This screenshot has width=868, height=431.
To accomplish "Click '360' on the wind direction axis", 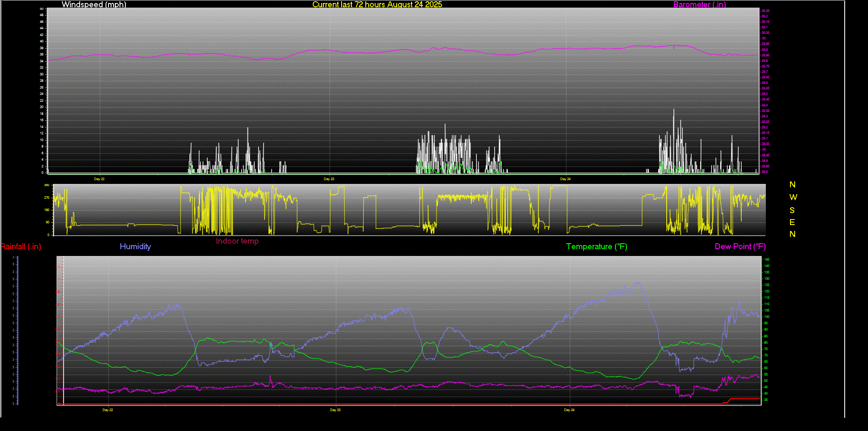I will point(47,185).
